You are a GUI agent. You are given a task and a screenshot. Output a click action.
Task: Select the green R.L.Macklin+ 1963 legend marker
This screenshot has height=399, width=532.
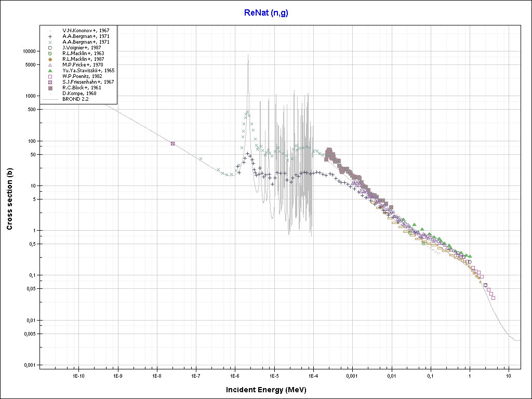click(50, 54)
